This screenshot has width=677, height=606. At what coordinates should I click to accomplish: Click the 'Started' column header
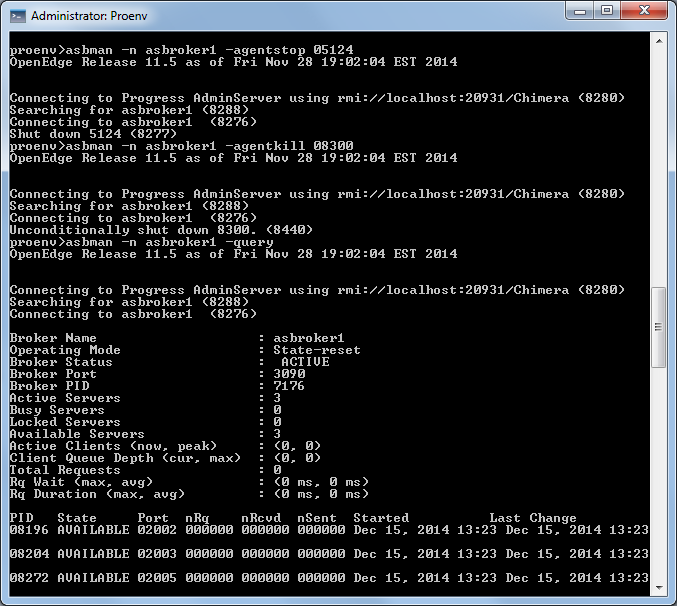(x=381, y=518)
